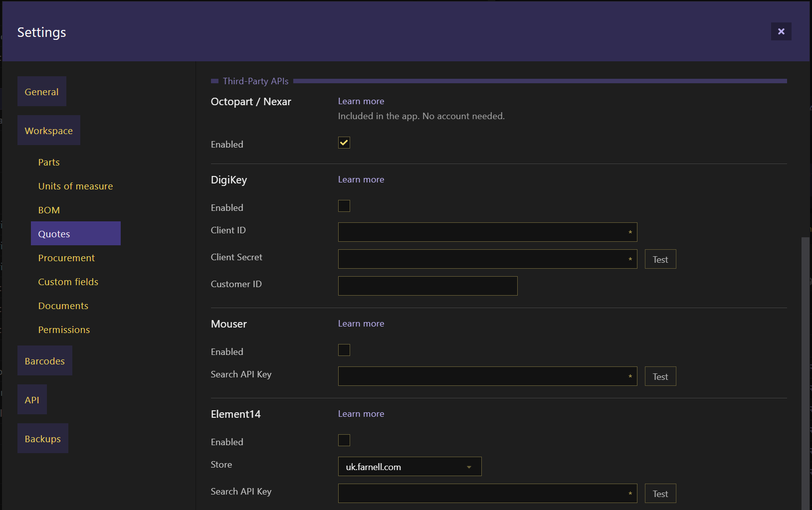This screenshot has height=510, width=812.
Task: Test the DigiKey credentials
Action: [x=660, y=259]
